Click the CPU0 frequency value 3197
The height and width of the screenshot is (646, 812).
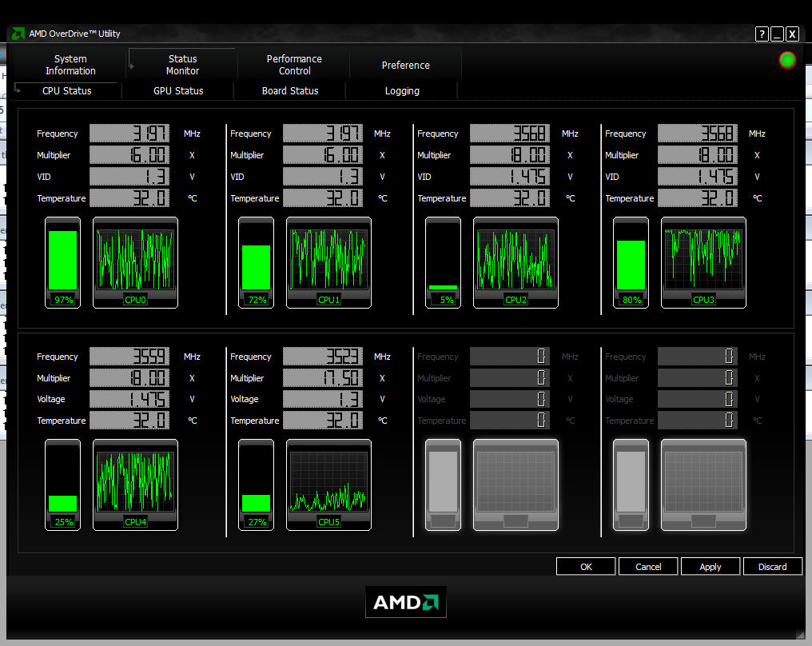(x=129, y=134)
